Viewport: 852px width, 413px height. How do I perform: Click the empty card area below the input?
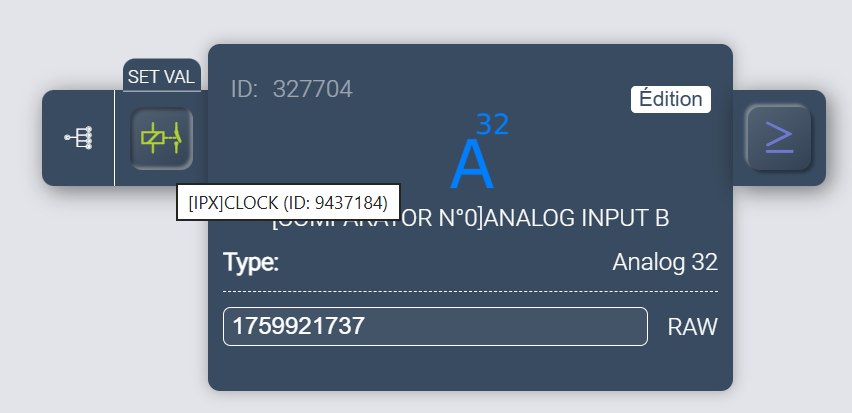(470, 368)
